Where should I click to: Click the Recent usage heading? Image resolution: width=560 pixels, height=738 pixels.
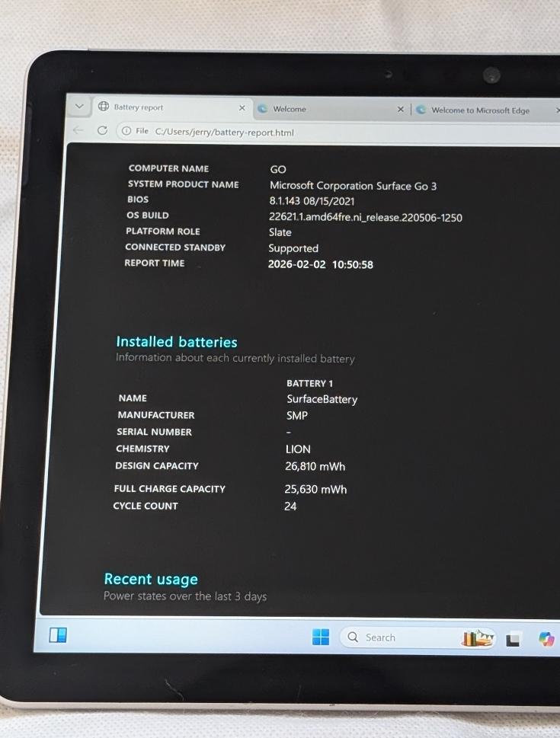(x=151, y=579)
